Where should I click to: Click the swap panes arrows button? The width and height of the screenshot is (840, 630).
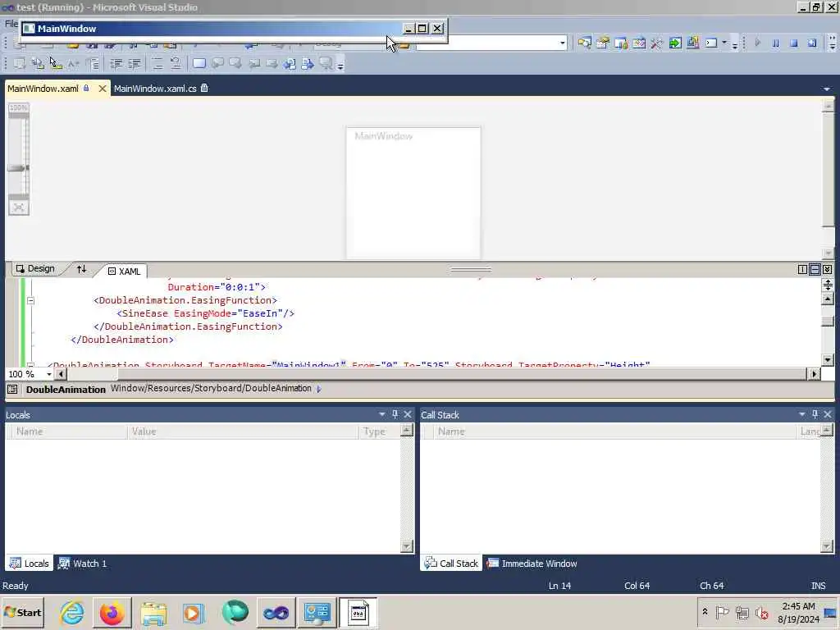pos(81,269)
